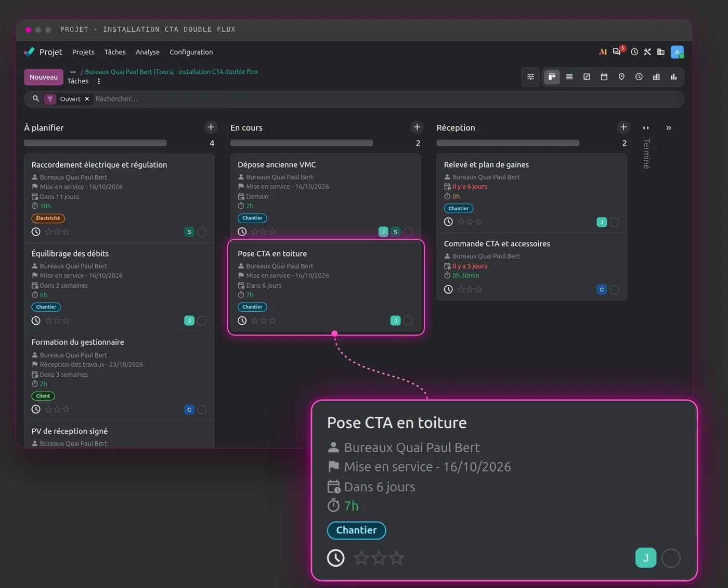Open the debug tools wrench icon

647,52
